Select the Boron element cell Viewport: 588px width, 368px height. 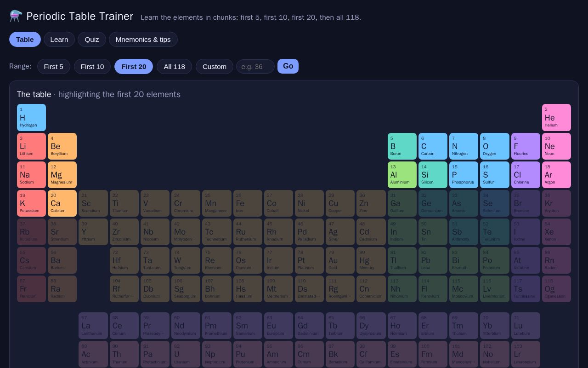(402, 146)
